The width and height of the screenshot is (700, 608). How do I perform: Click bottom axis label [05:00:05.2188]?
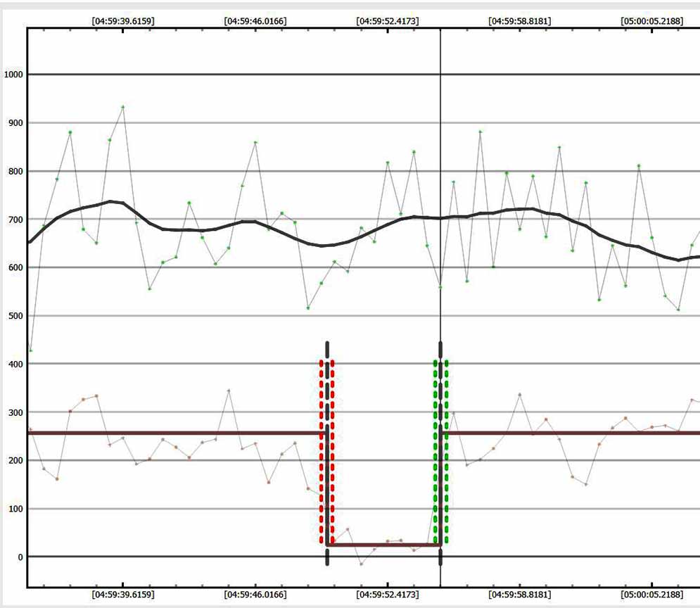tap(651, 595)
